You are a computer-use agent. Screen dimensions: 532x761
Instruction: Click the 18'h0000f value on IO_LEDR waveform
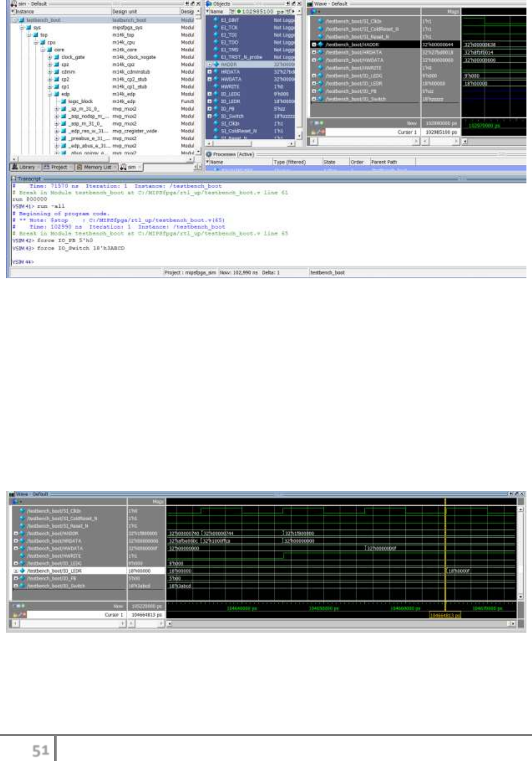[x=459, y=570]
